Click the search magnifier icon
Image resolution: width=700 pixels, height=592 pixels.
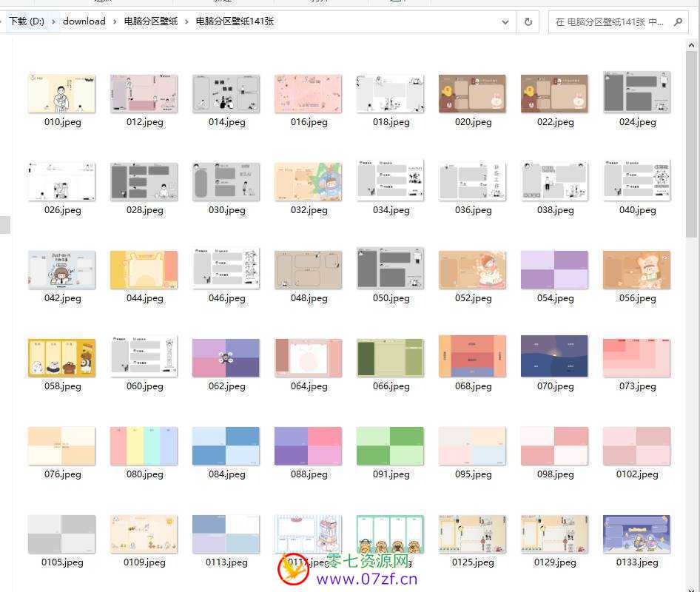click(x=678, y=22)
